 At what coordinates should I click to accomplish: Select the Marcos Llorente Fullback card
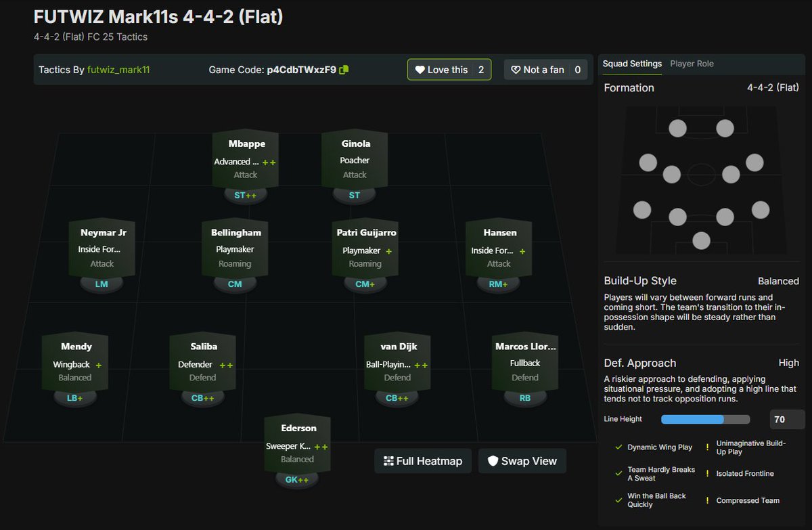[x=525, y=362]
